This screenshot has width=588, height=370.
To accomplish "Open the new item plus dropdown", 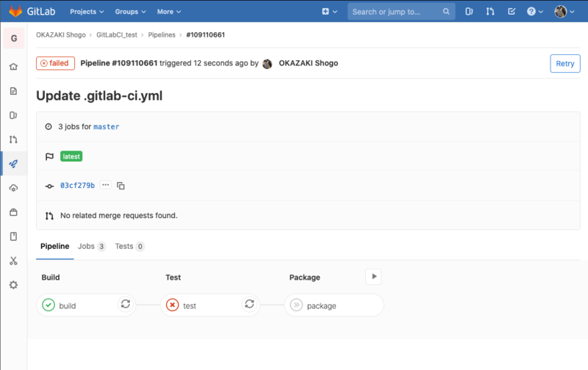I will pyautogui.click(x=329, y=12).
